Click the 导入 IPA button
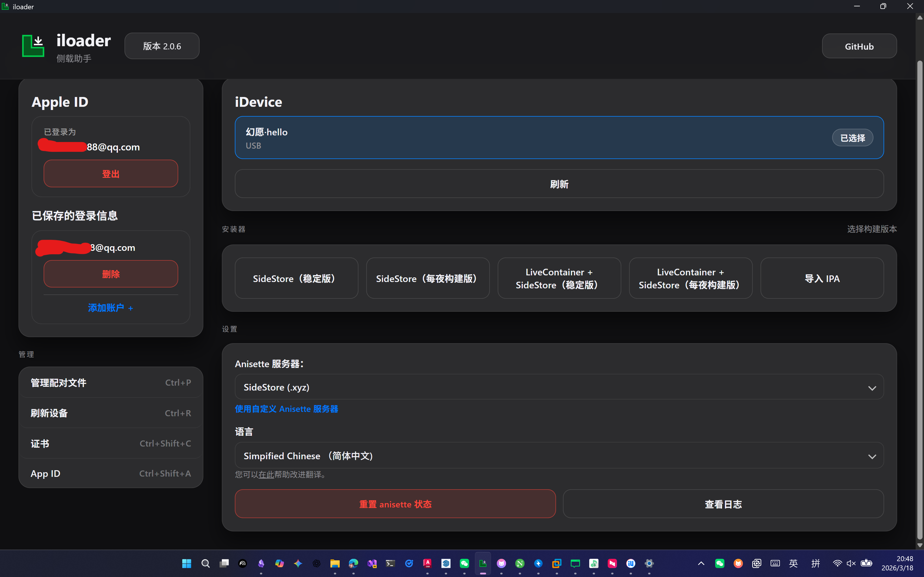 click(822, 278)
